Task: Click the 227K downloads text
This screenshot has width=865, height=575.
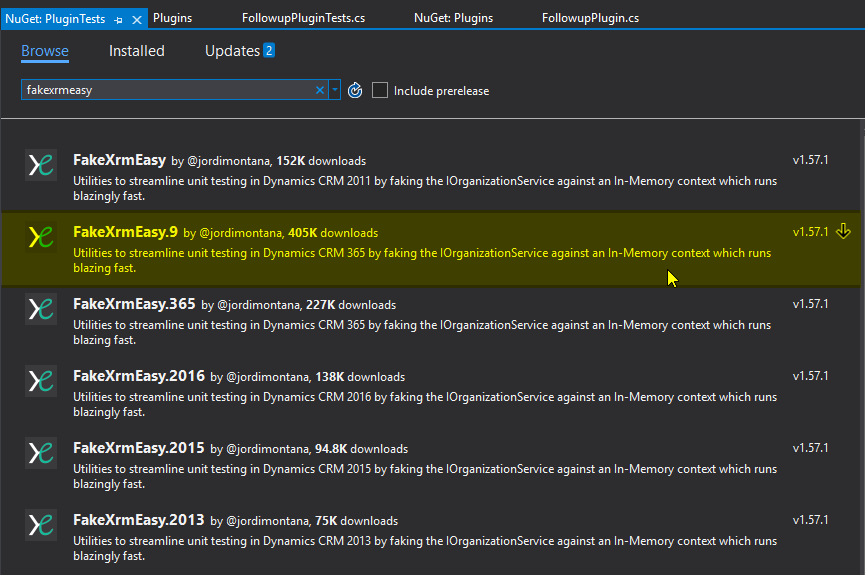Action: 351,305
